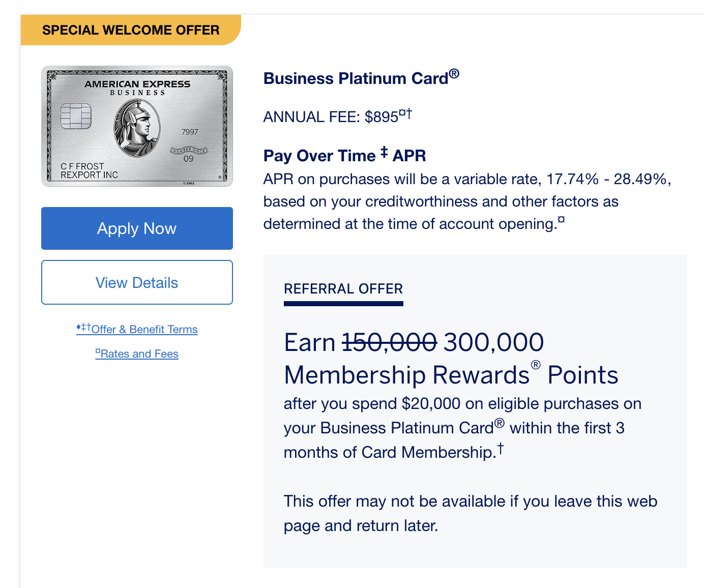The width and height of the screenshot is (704, 588).
Task: Click the C F FROST name on card
Action: (82, 166)
